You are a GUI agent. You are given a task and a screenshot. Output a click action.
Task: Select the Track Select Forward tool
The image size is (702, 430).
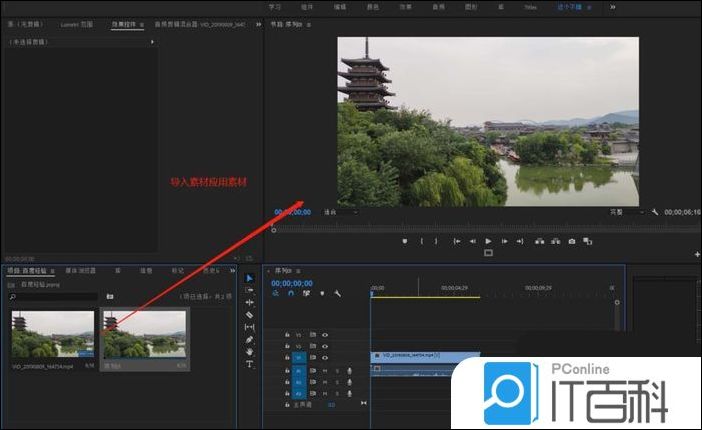coord(250,290)
